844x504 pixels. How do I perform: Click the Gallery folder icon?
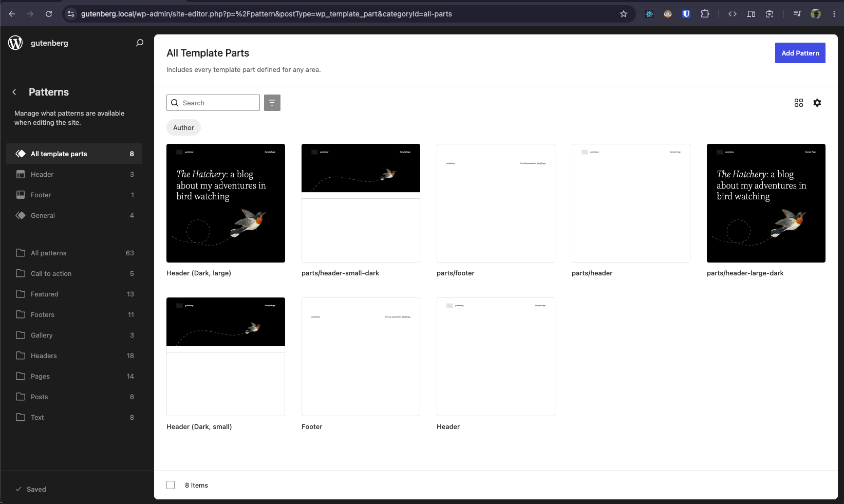click(x=21, y=335)
